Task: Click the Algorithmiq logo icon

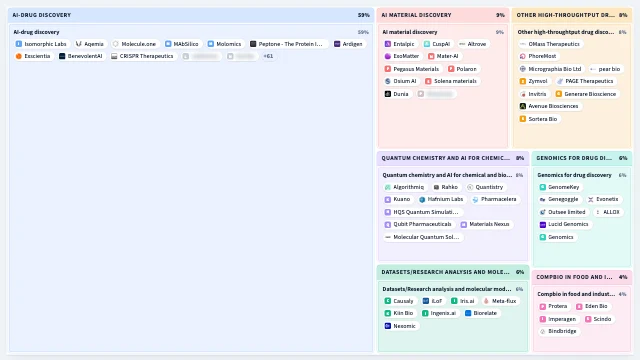Action: 388,187
